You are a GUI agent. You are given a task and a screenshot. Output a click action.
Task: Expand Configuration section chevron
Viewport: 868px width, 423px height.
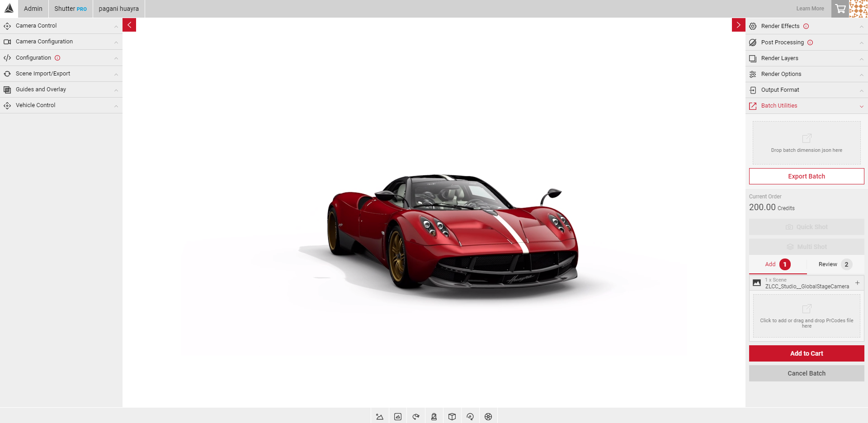click(x=116, y=58)
